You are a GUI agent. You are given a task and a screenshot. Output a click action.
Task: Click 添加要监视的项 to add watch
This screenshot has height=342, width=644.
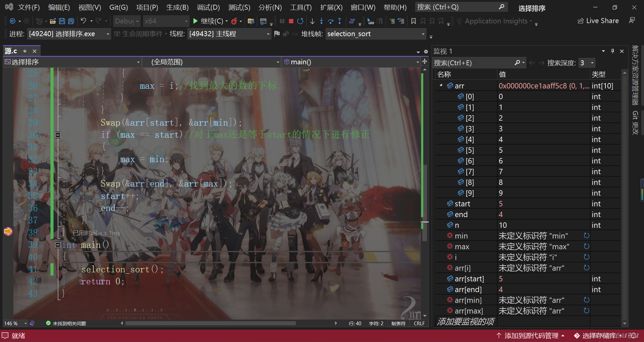tap(466, 322)
